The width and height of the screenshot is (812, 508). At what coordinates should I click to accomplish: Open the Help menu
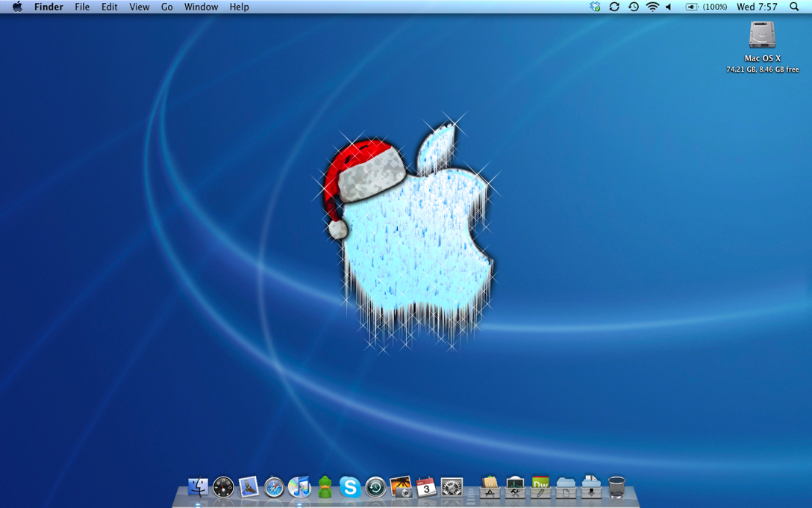[240, 7]
